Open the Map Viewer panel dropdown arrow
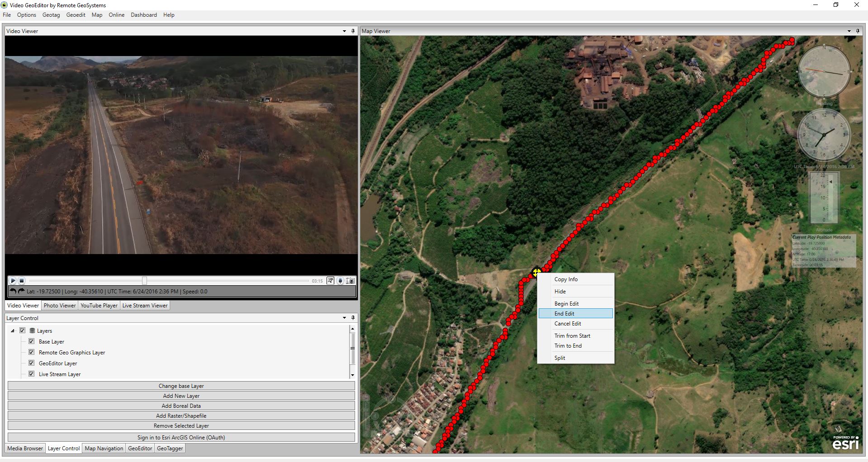The image size is (868, 462). tap(849, 31)
